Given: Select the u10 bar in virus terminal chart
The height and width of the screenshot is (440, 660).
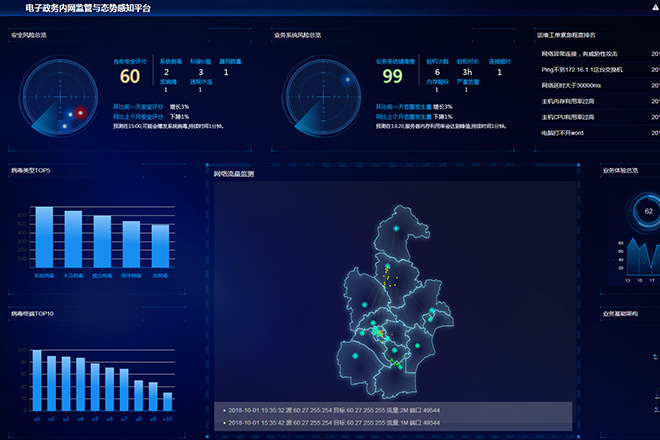Looking at the screenshot, I should click(168, 401).
